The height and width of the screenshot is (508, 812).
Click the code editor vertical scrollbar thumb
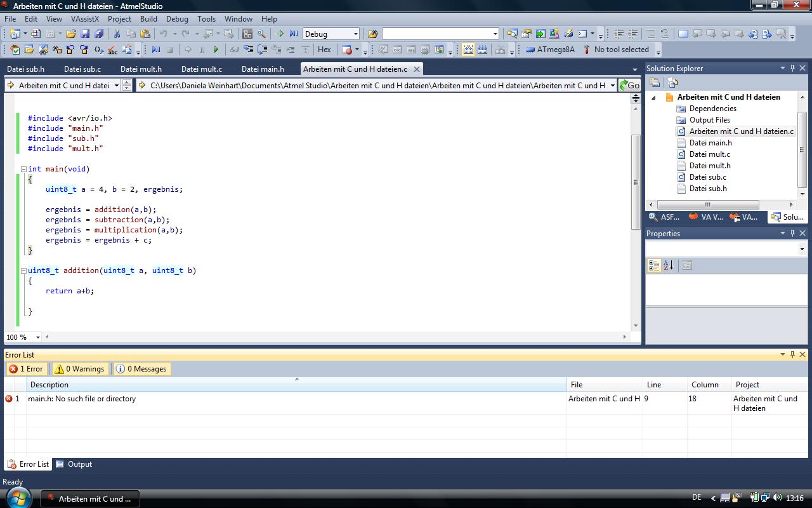636,182
